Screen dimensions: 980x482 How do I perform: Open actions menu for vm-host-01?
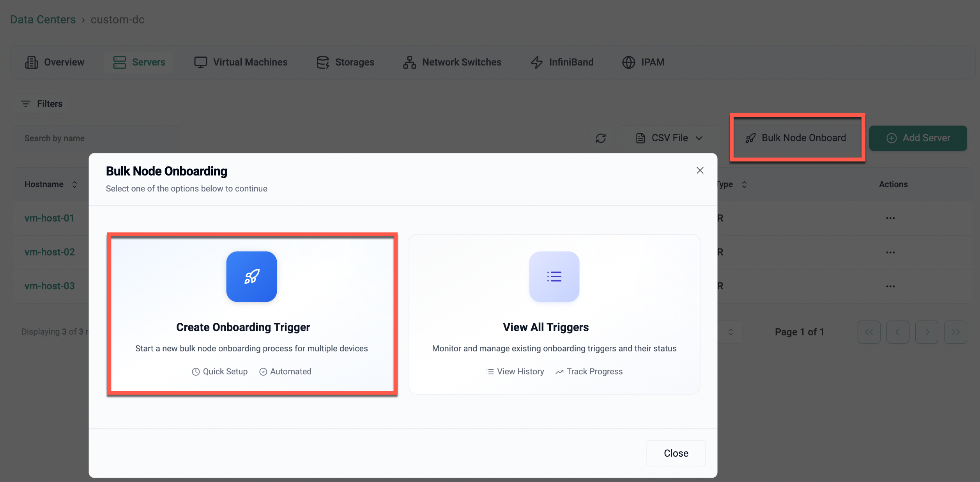tap(890, 218)
